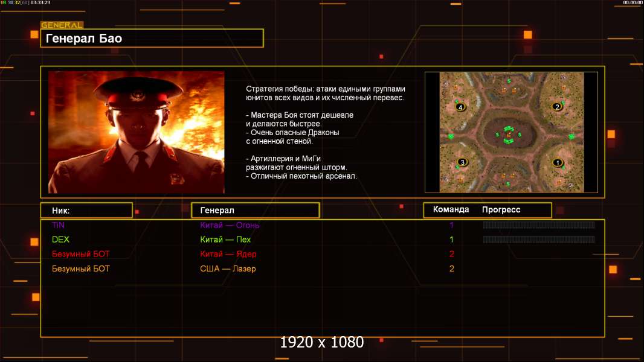644x362 pixels.
Task: Select player name TiN
Action: click(x=59, y=225)
